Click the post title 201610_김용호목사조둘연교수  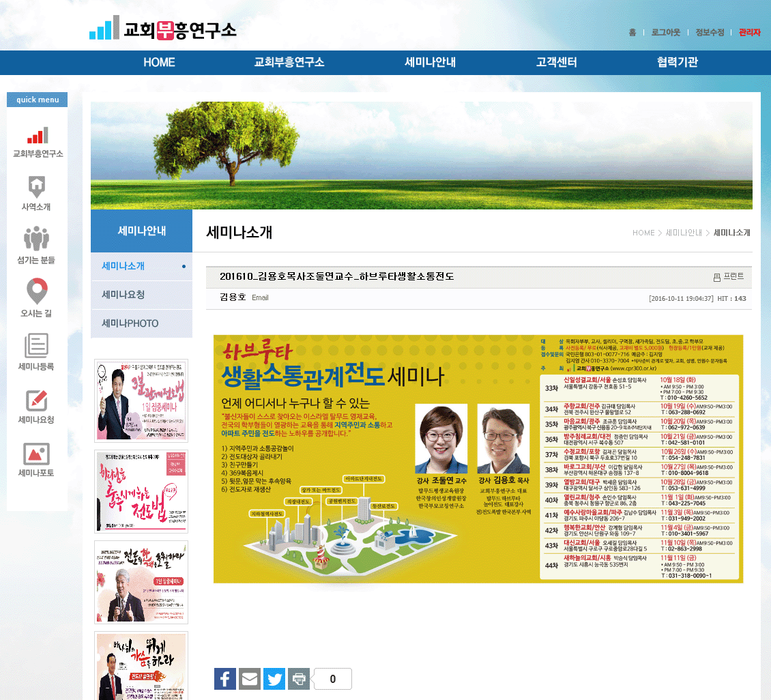point(336,277)
